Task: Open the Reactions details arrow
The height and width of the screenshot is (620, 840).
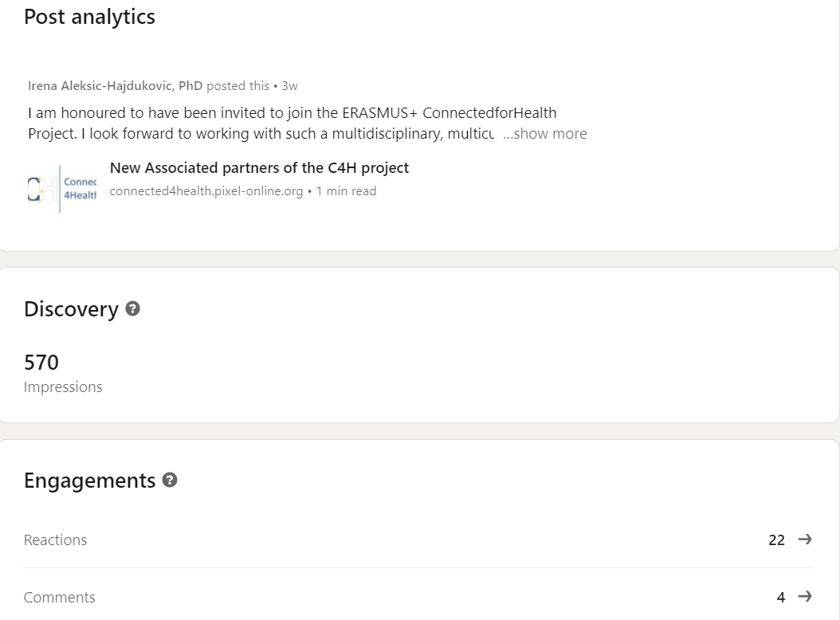Action: pyautogui.click(x=805, y=539)
